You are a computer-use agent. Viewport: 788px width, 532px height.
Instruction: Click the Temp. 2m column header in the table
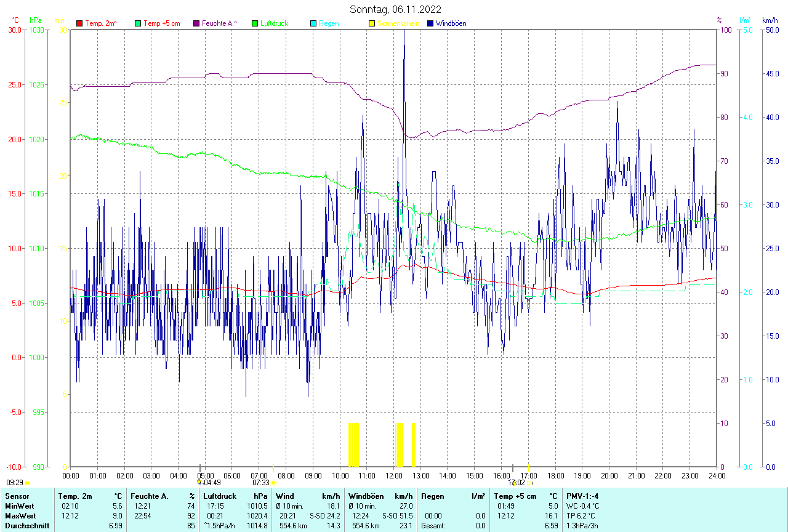click(x=75, y=496)
